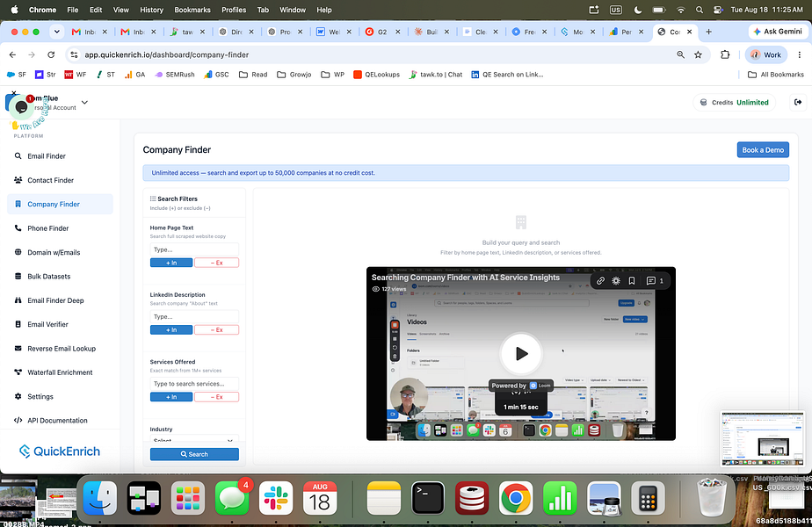Screen dimensions: 812x527
Task: Open Bookmarks menu in menu bar
Action: 192,10
